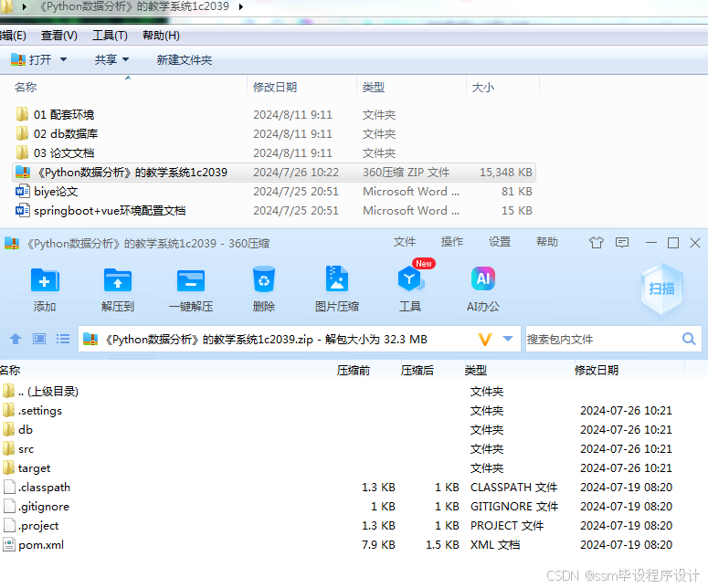
Task: Switch to icon view in 360压缩
Action: (x=39, y=339)
